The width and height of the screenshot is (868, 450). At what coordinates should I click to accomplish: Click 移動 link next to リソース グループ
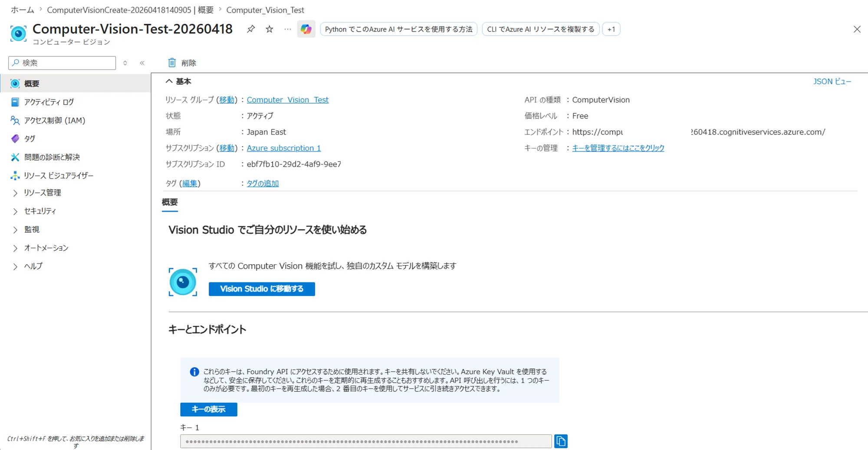pyautogui.click(x=227, y=100)
